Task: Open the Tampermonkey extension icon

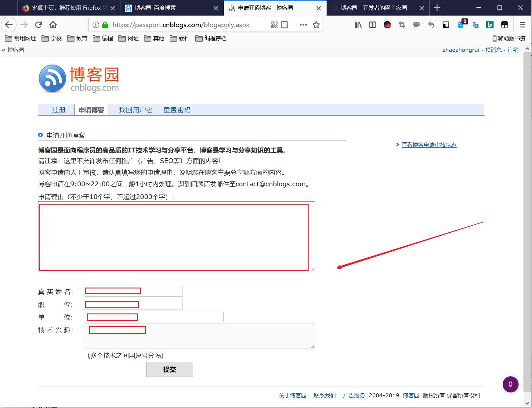Action: coord(505,25)
